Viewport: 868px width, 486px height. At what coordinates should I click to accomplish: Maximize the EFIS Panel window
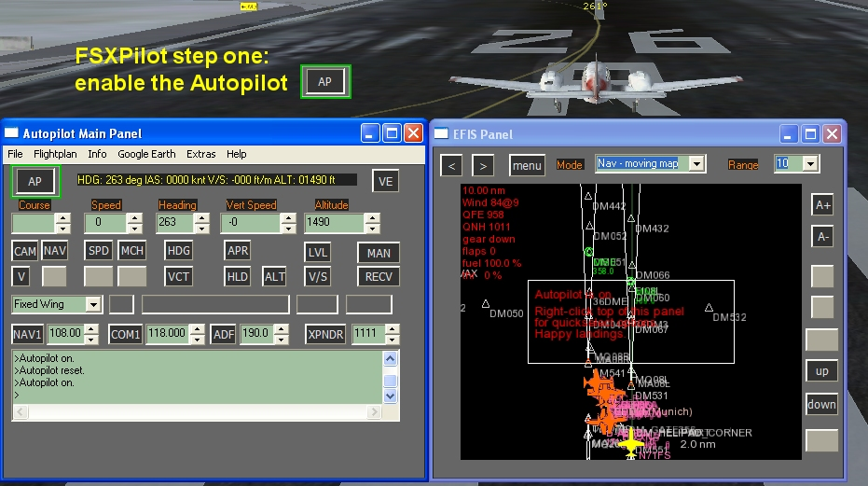click(810, 133)
